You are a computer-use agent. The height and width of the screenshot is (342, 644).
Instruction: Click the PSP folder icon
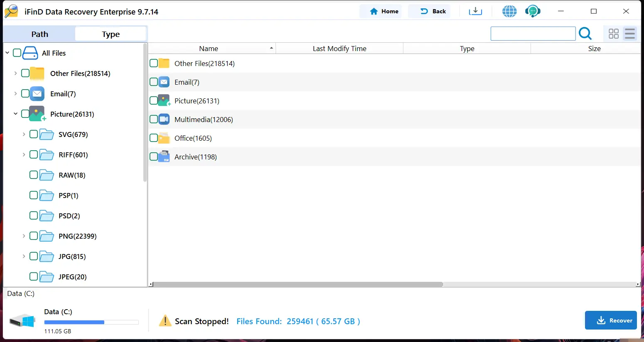(47, 195)
